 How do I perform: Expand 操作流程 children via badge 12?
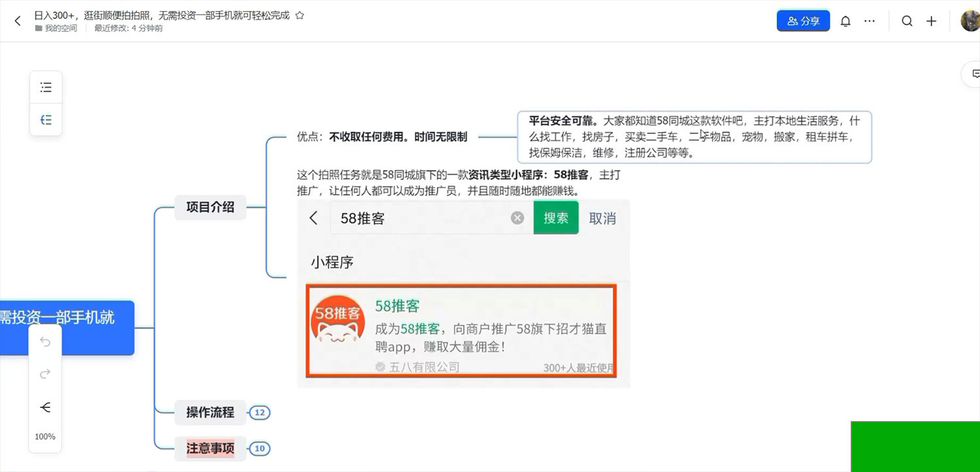pos(259,413)
